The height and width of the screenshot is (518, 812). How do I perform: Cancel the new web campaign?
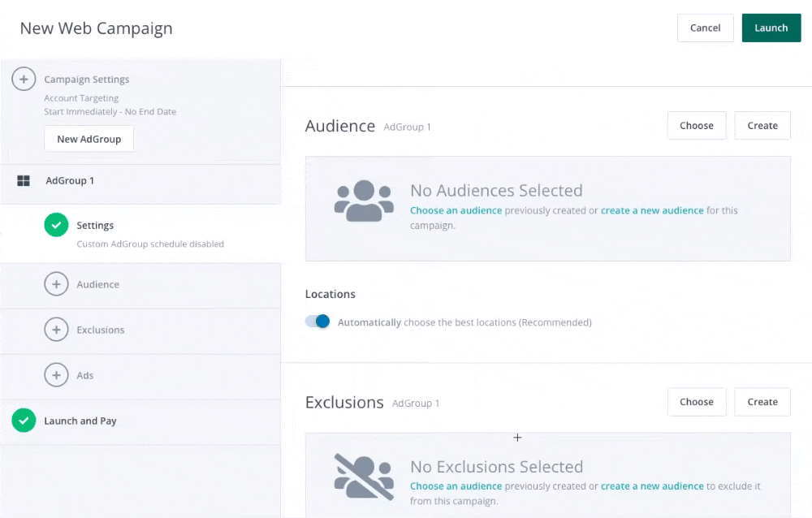[706, 28]
